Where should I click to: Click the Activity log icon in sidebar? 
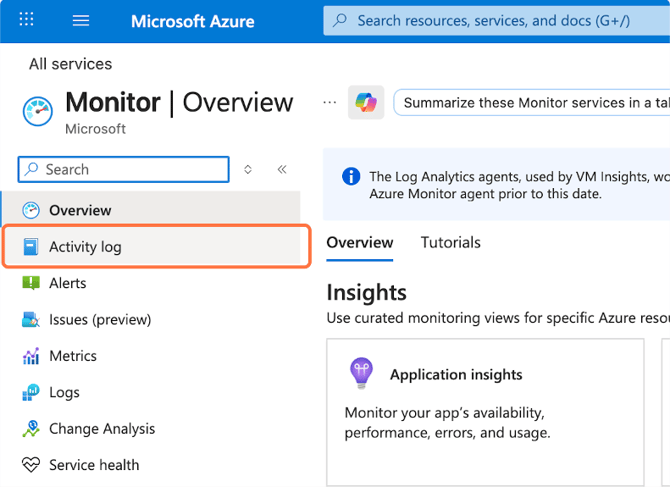(x=31, y=247)
